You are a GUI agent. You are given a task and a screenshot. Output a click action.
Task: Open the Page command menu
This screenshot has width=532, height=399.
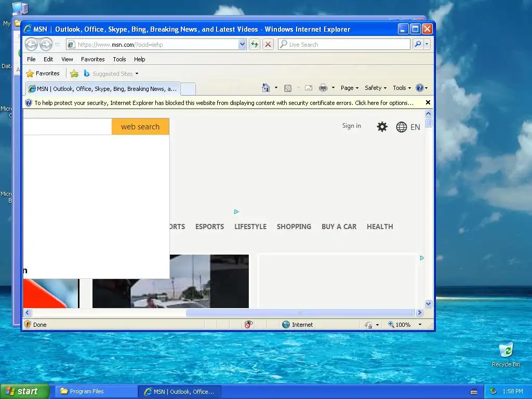pyautogui.click(x=350, y=88)
